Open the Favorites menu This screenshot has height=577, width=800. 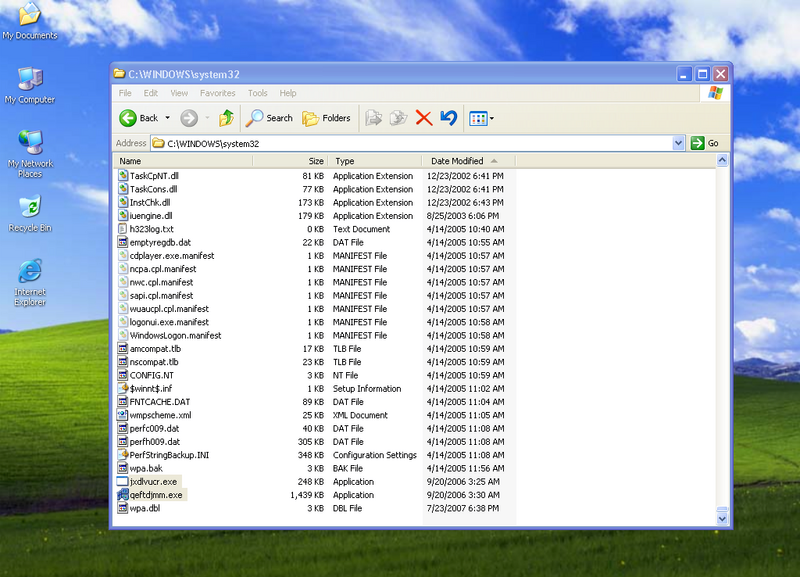pos(218,93)
